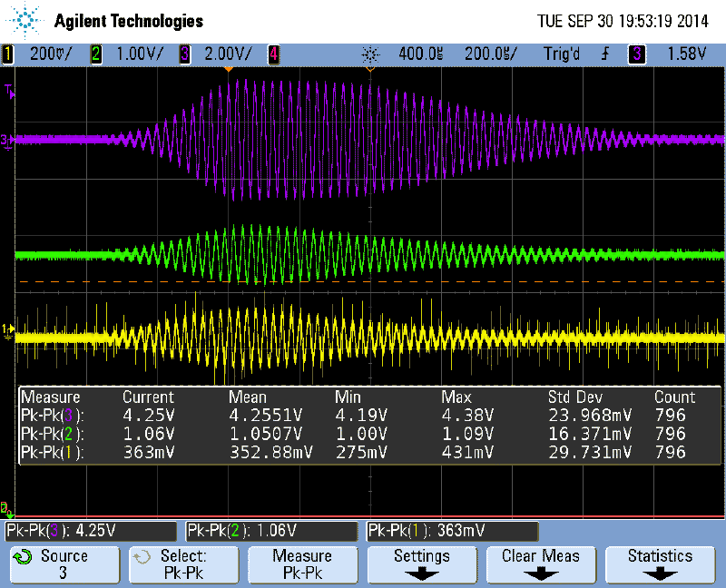726x588 pixels.
Task: Toggle the Statistics display softkey
Action: 659,564
